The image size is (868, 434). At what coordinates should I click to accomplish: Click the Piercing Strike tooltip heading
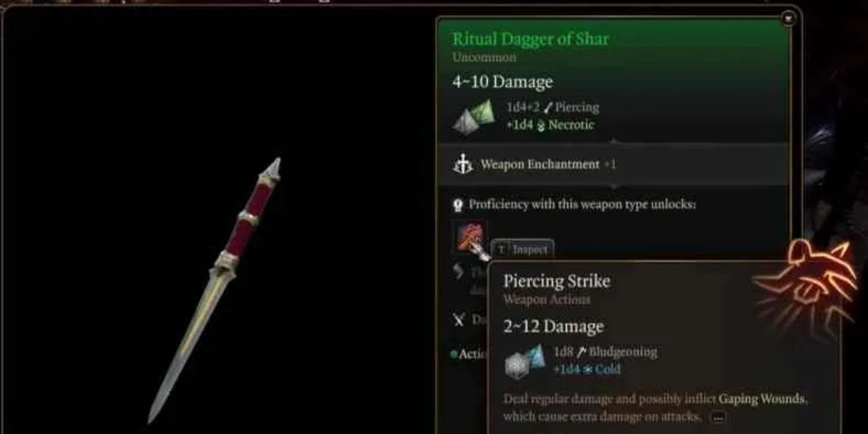point(557,282)
